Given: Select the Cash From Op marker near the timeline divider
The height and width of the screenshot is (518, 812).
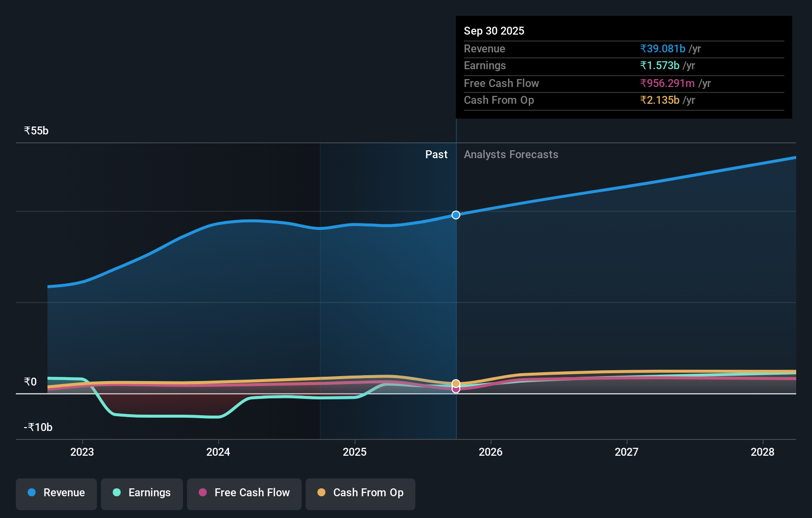Looking at the screenshot, I should (x=455, y=383).
